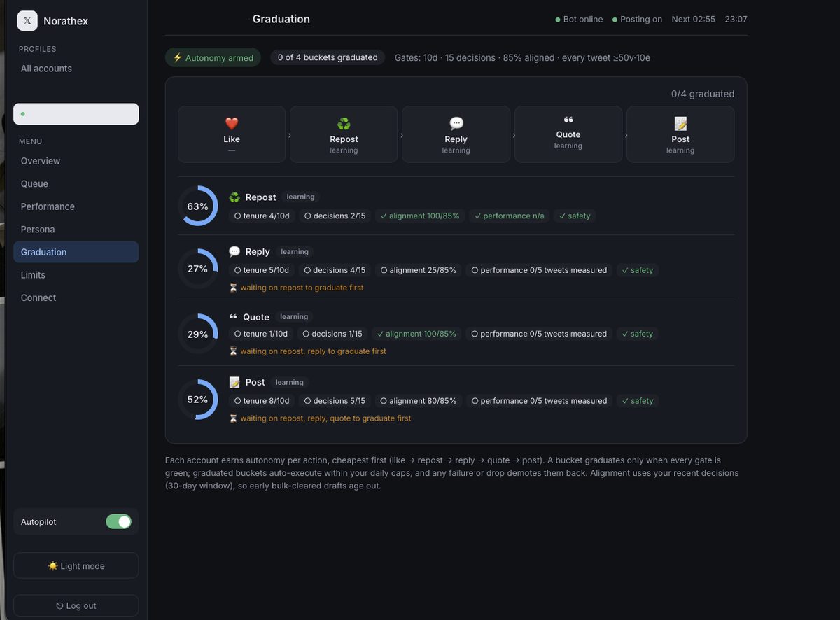Click the 27% Reply progress ring
This screenshot has height=620, width=840.
point(197,269)
